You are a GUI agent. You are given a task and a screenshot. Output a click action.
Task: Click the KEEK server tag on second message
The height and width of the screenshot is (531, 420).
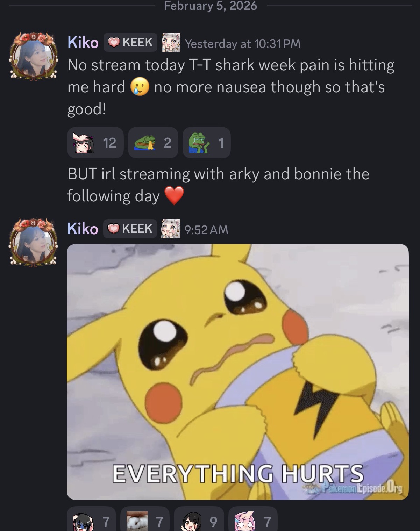click(x=130, y=229)
